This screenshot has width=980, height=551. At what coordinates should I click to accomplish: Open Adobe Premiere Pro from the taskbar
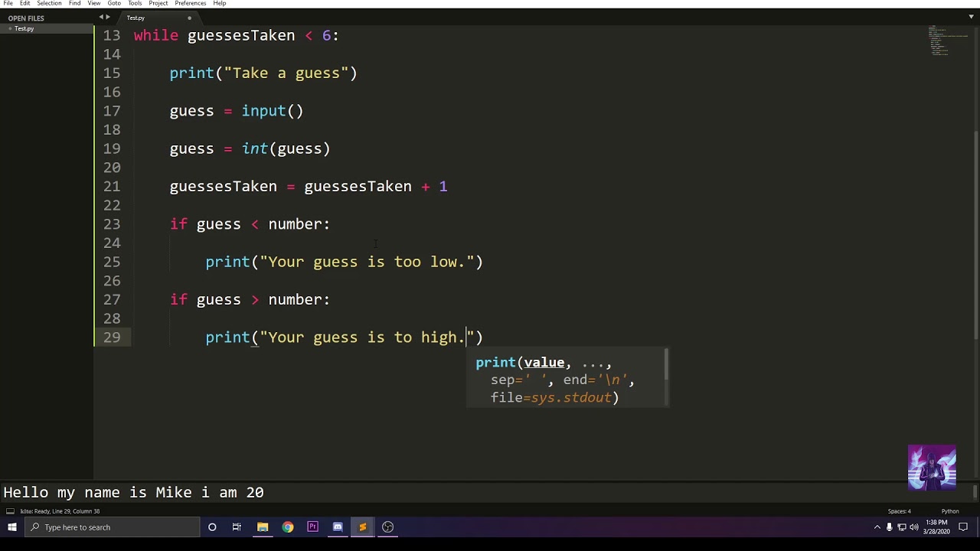(312, 527)
